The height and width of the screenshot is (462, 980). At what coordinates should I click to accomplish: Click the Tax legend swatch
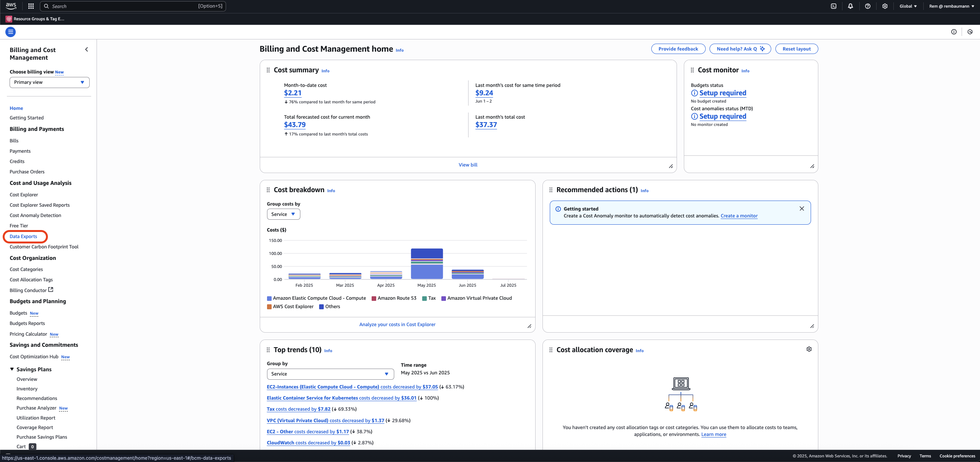tap(424, 299)
